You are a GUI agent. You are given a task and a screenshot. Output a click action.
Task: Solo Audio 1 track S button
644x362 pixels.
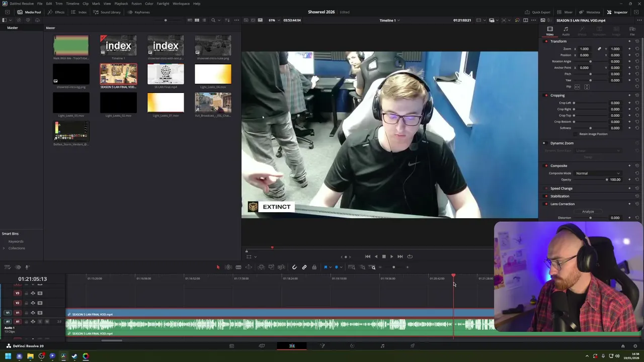40,321
